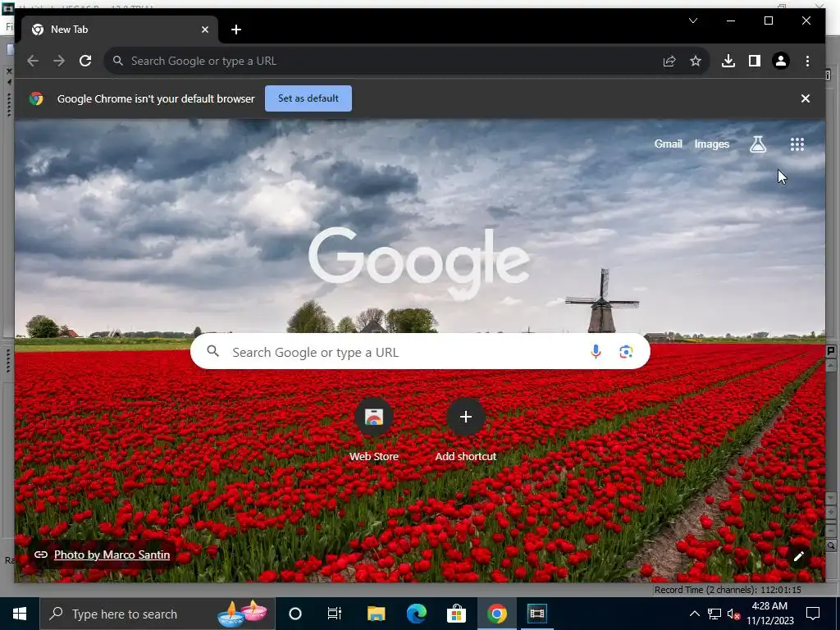
Task: Click the magnifier icon in search box
Action: [213, 351]
